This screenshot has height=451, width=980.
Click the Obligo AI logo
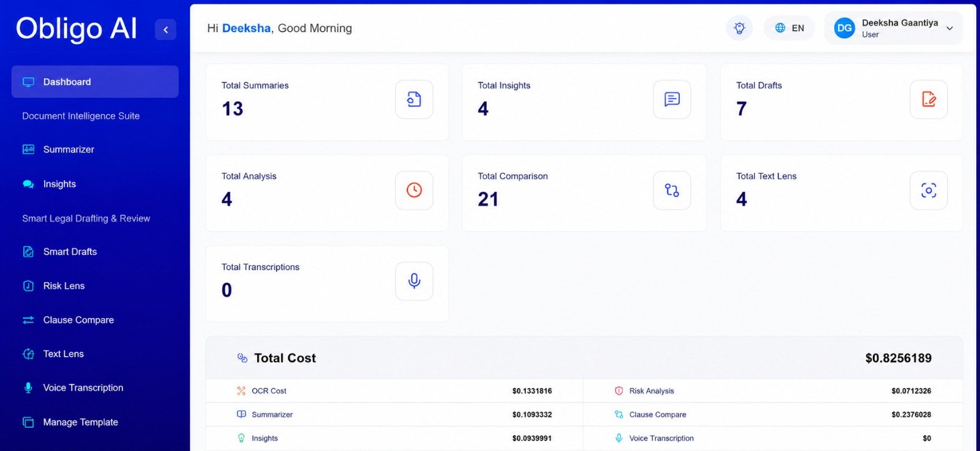coord(77,29)
